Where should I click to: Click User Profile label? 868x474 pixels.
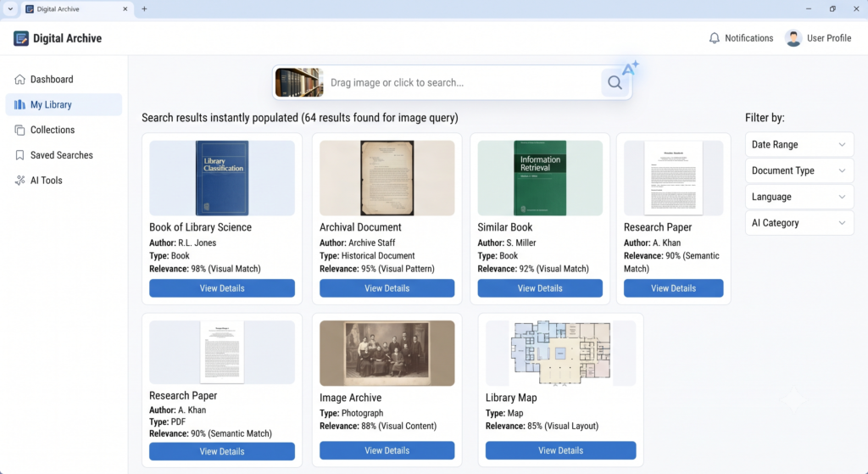(x=829, y=38)
